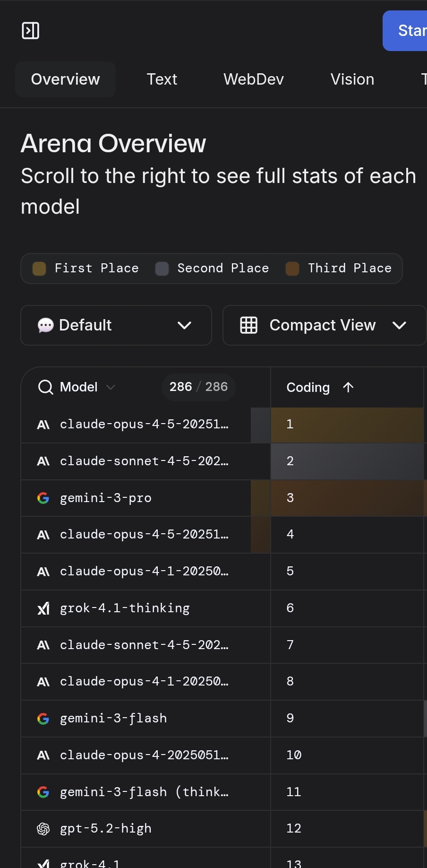
Task: Open the Model column filter chevron
Action: [x=111, y=387]
